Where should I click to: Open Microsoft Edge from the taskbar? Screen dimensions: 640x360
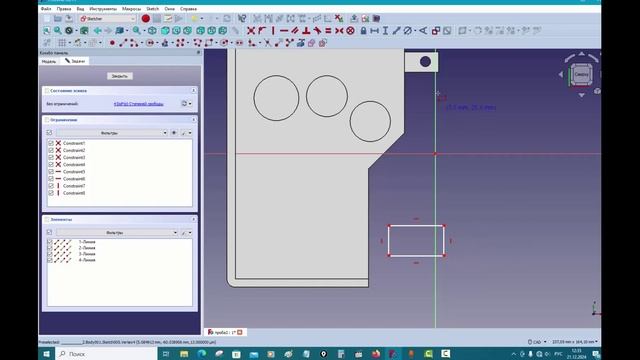tap(202, 353)
